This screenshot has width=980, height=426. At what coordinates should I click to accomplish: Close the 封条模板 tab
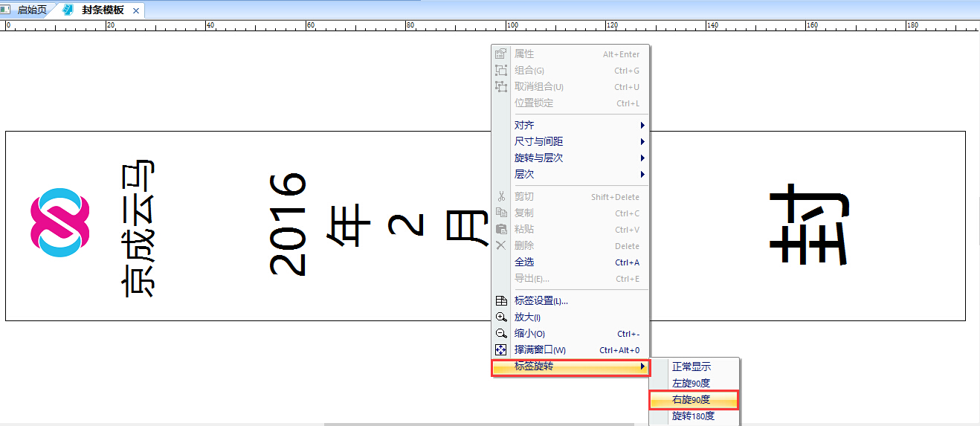135,11
